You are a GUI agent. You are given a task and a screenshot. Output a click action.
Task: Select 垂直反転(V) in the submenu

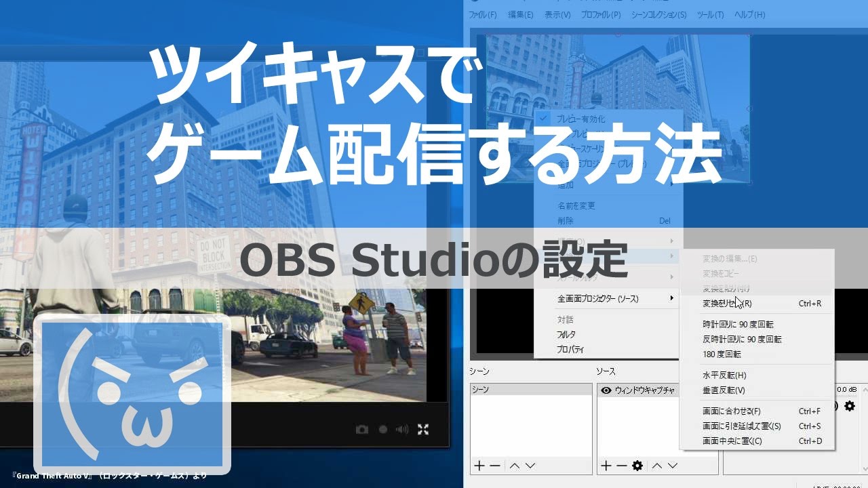tap(757, 390)
